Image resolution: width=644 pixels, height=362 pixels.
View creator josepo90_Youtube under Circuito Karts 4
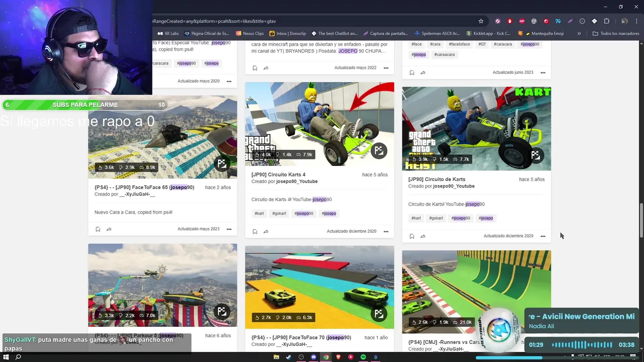297,182
